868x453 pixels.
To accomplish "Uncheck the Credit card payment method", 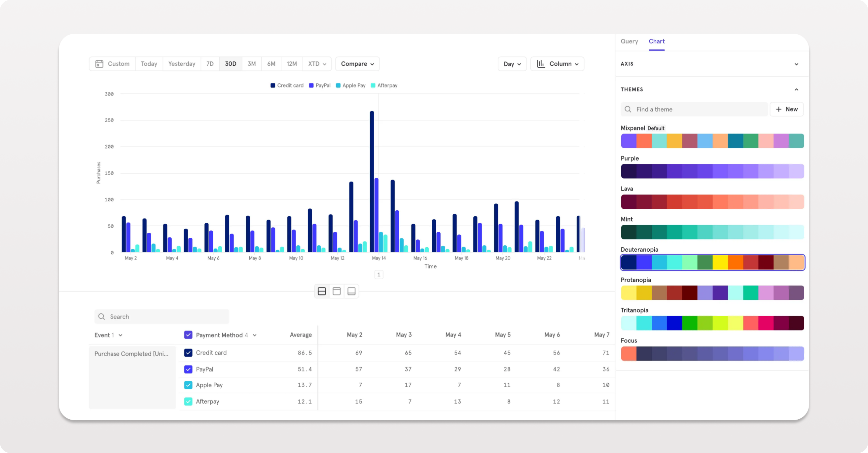I will point(188,353).
